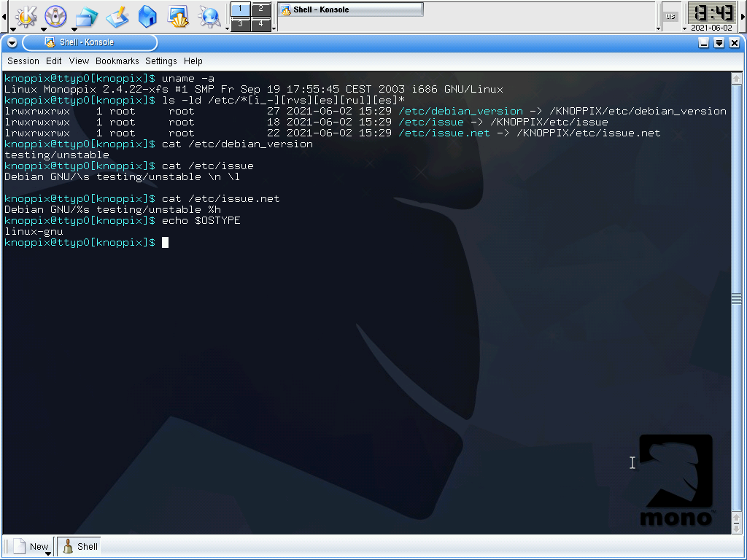Maximize the Konsole window
This screenshot has width=747, height=560.
[x=719, y=43]
